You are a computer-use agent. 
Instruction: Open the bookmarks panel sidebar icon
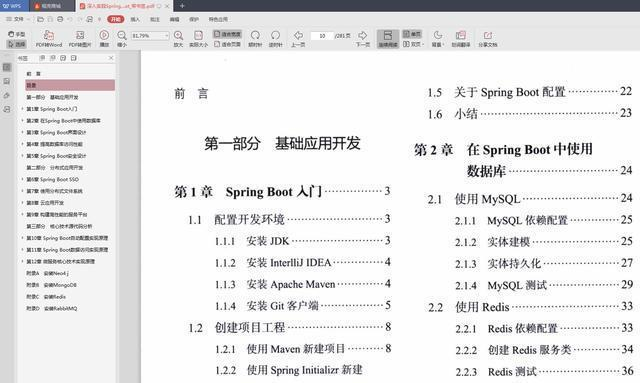[x=7, y=67]
